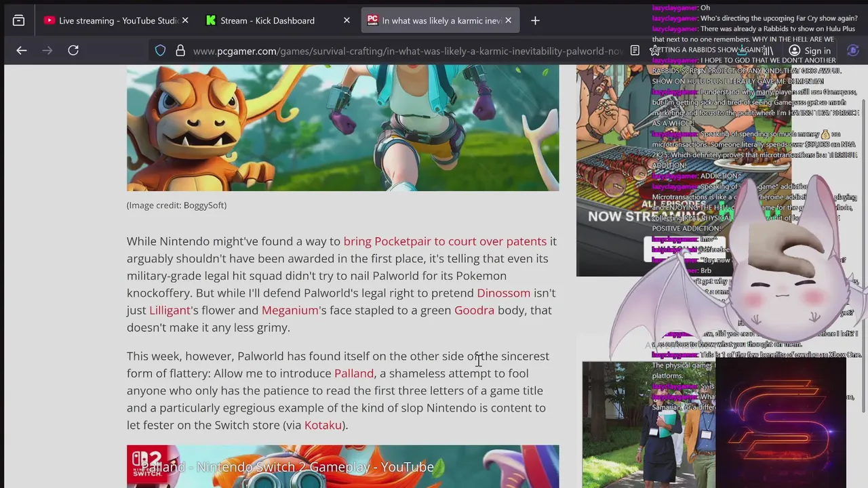Click the Sign in account button
868x488 pixels.
pyautogui.click(x=810, y=51)
